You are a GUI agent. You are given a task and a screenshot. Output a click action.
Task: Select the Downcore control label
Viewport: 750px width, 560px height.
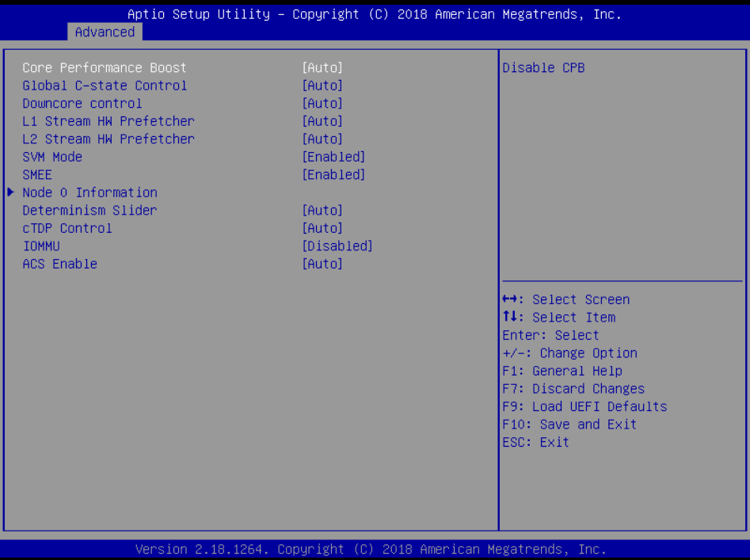[82, 103]
